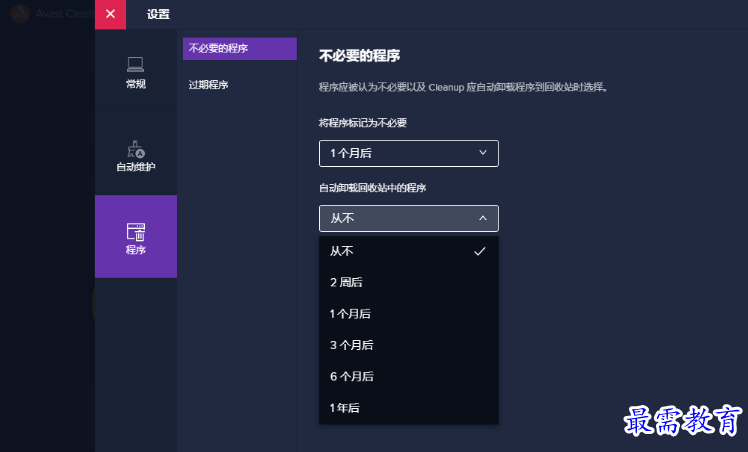This screenshot has height=452, width=748.
Task: Choose the 2 周后 option
Action: 409,282
